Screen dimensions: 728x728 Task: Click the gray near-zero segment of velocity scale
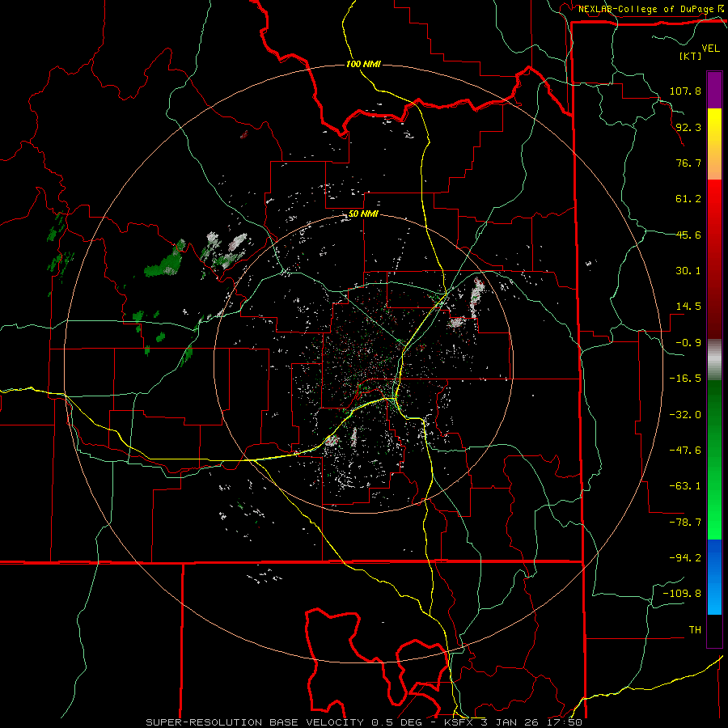pyautogui.click(x=714, y=360)
